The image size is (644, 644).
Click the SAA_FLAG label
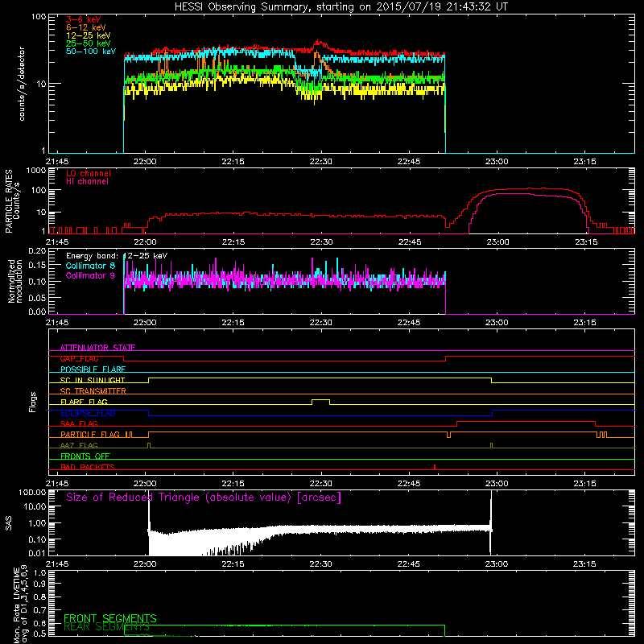79,424
